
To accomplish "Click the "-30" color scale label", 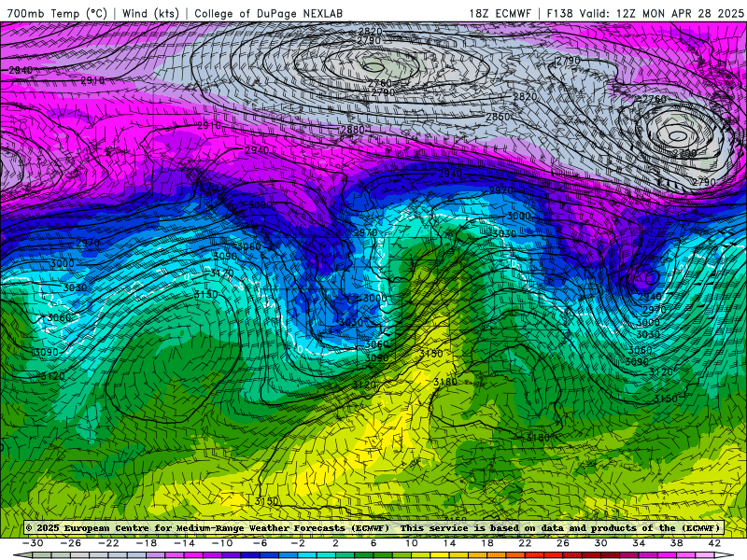I will [x=33, y=543].
